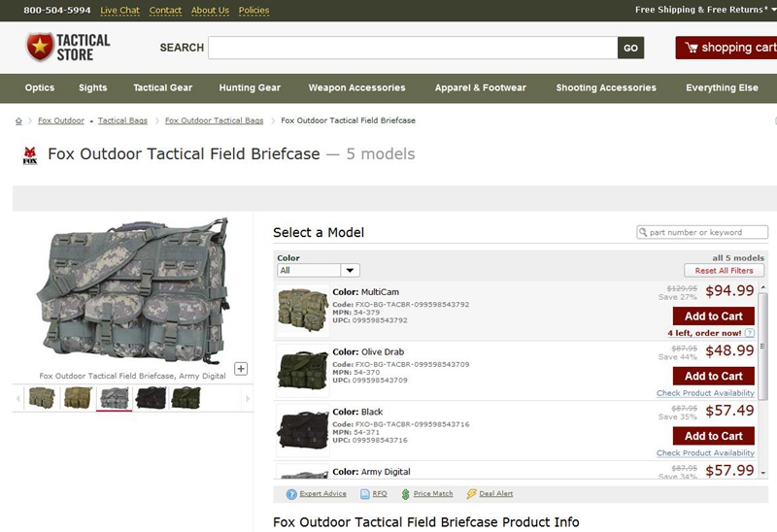Click Reset All Filters button

pos(724,271)
